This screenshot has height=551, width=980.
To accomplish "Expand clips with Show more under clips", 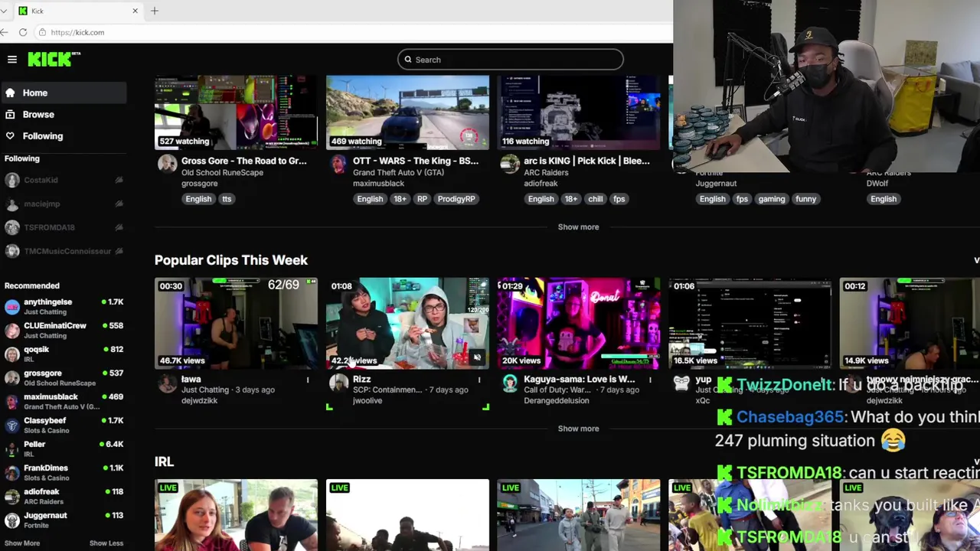I will point(578,429).
